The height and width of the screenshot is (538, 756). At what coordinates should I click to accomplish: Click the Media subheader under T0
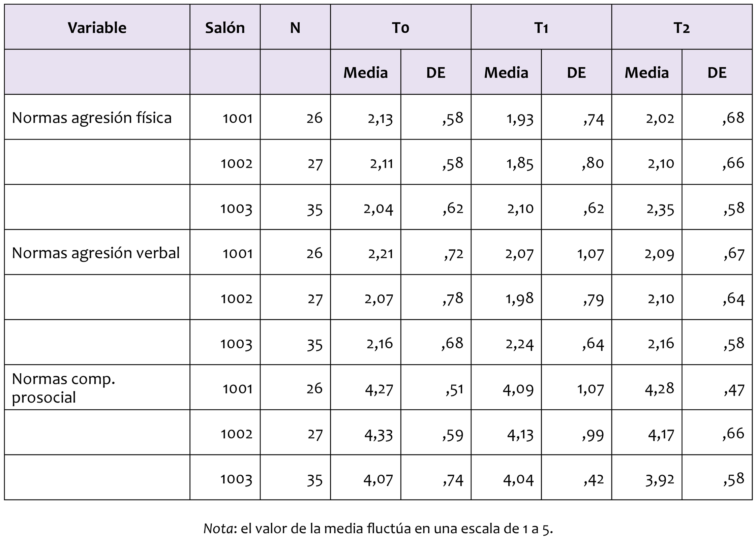click(365, 72)
